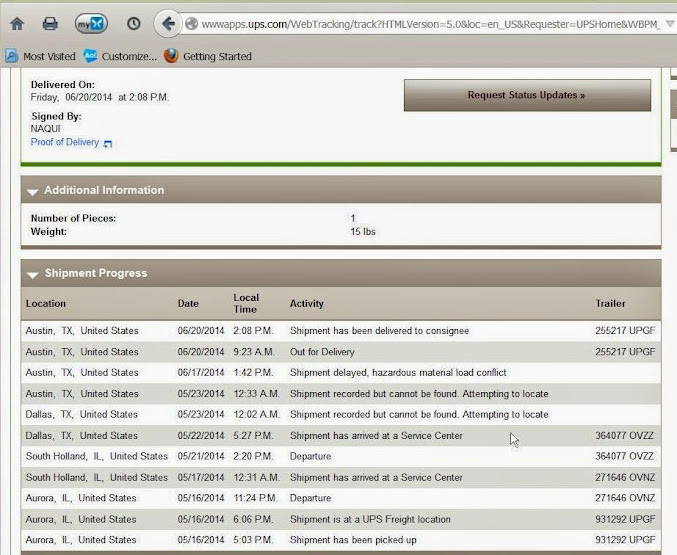The width and height of the screenshot is (677, 555).
Task: Click trailer 271646 OVNZ in Aurora Departure row
Action: coord(625,498)
